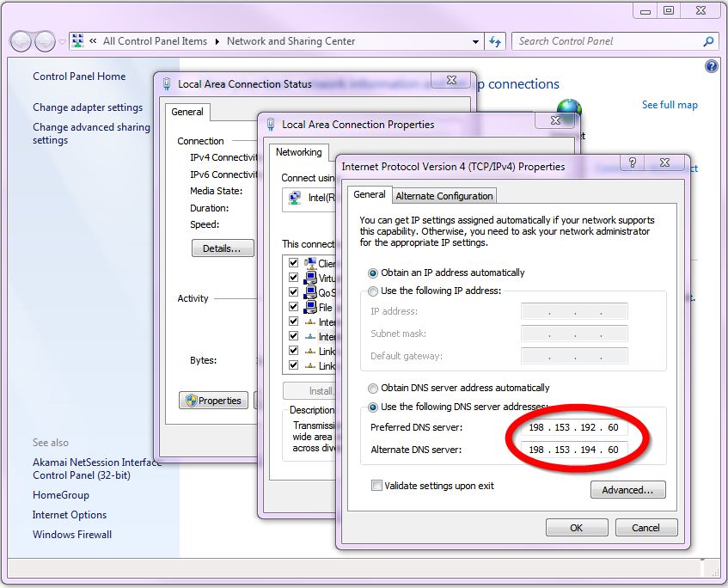Click the refresh icon beside address bar

(495, 41)
